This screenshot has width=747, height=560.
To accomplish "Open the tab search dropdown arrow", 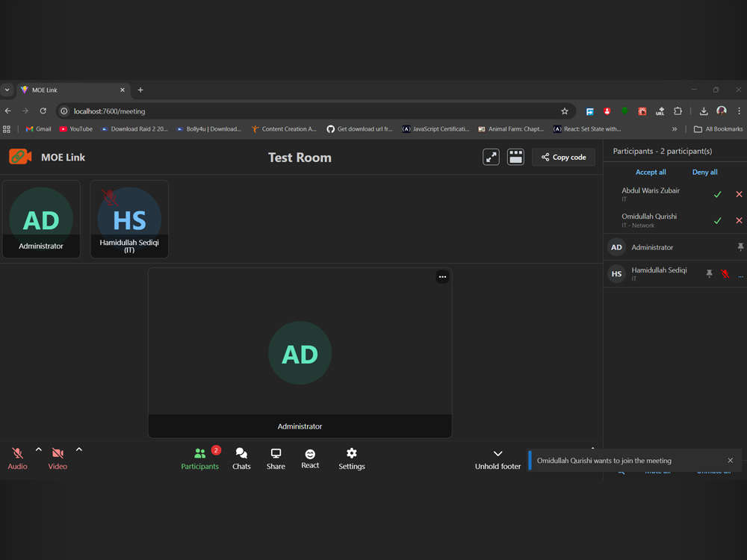I will 7,90.
